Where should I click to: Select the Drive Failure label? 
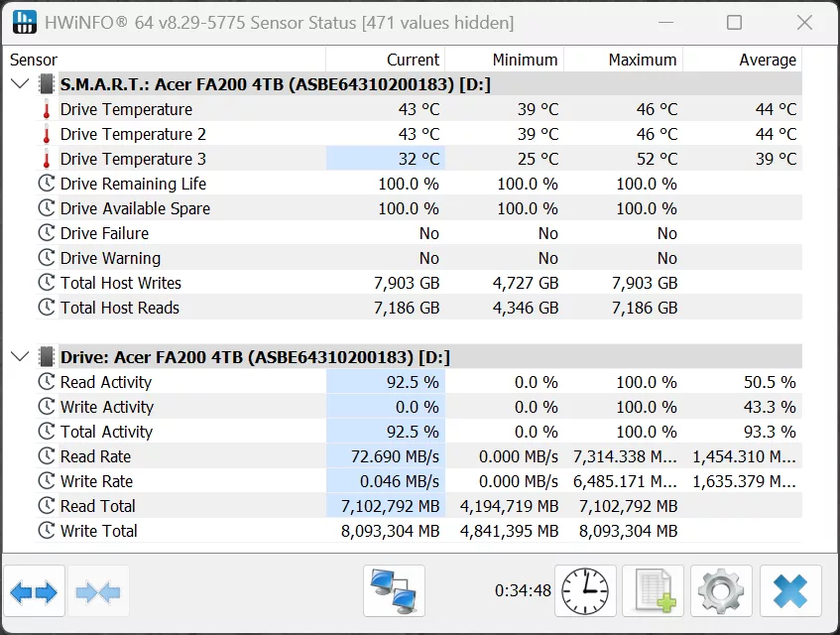[x=104, y=232]
